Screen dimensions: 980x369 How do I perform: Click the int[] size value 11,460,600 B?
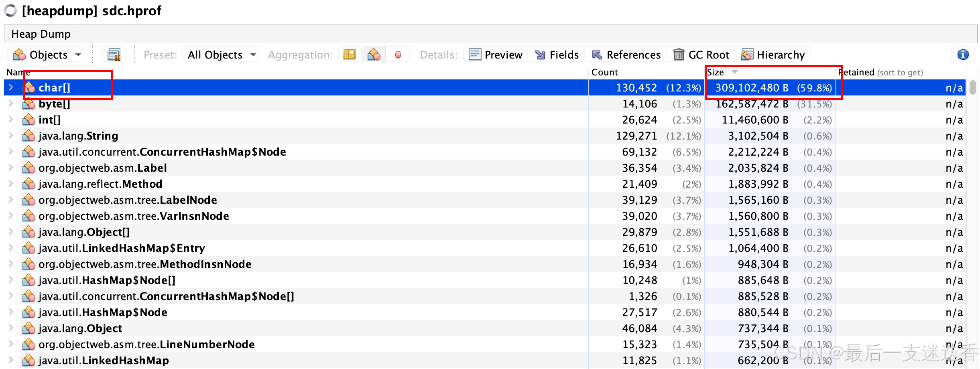click(x=755, y=120)
